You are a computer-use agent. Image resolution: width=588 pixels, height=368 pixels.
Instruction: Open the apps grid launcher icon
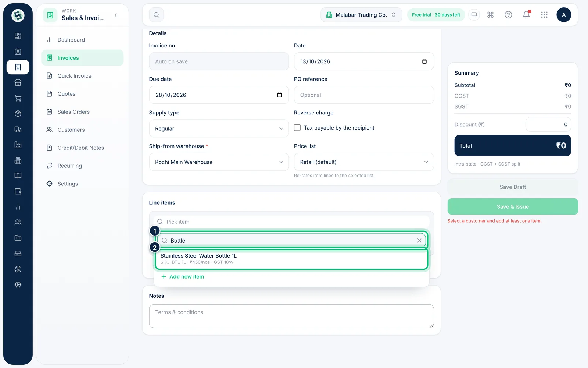coord(544,15)
